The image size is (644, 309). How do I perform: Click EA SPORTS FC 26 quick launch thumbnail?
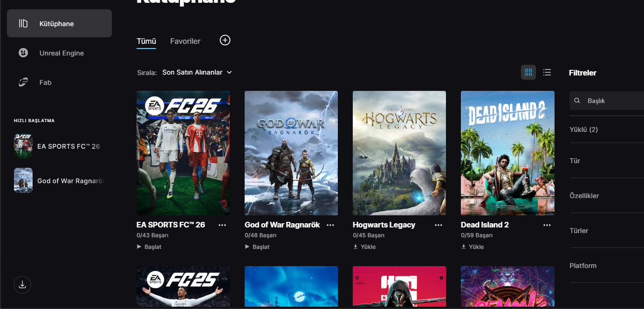(x=23, y=146)
